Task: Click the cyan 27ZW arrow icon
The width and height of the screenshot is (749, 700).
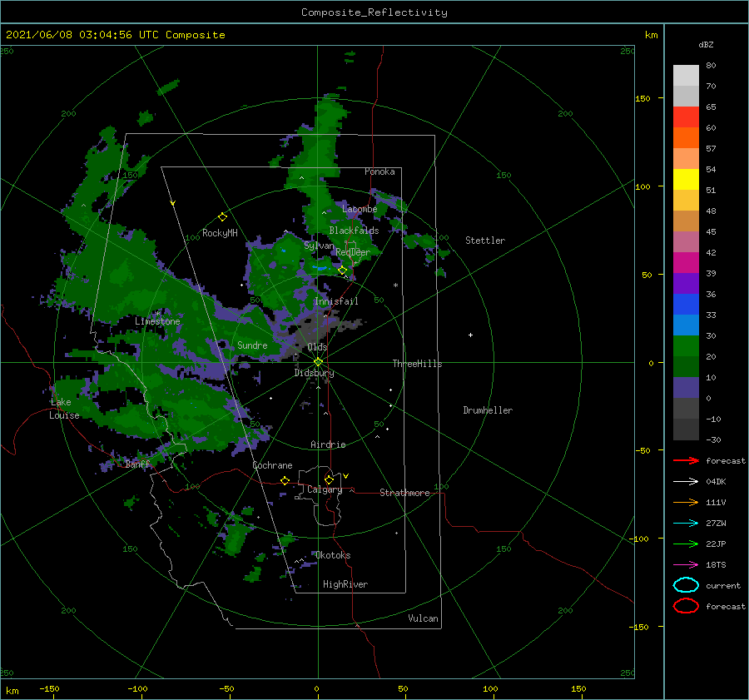Action: pos(686,524)
